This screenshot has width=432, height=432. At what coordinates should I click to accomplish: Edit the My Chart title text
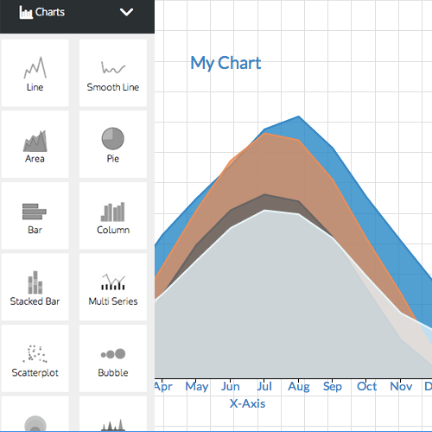pyautogui.click(x=226, y=63)
